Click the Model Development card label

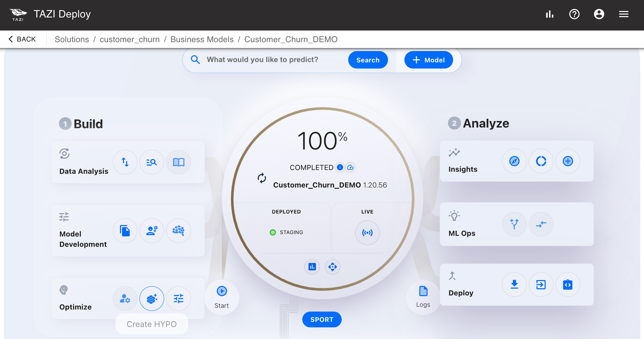pyautogui.click(x=83, y=239)
